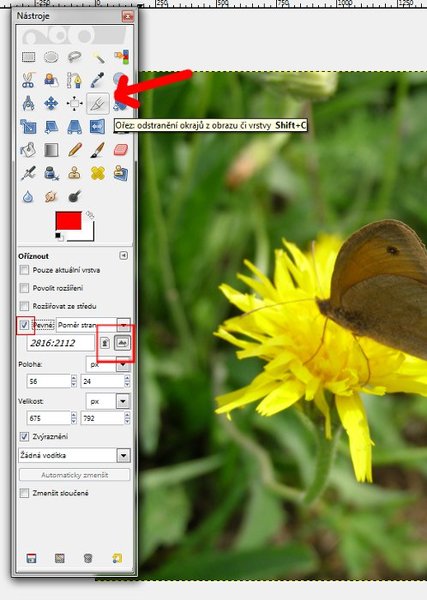Open the Poměr stran dropdown
The width and height of the screenshot is (427, 600).
tap(93, 325)
